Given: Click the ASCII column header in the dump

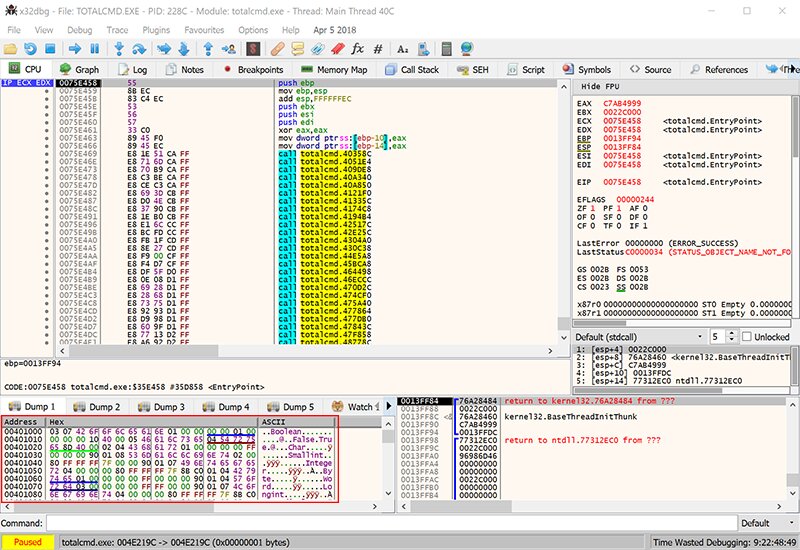Looking at the screenshot, I should [297, 422].
